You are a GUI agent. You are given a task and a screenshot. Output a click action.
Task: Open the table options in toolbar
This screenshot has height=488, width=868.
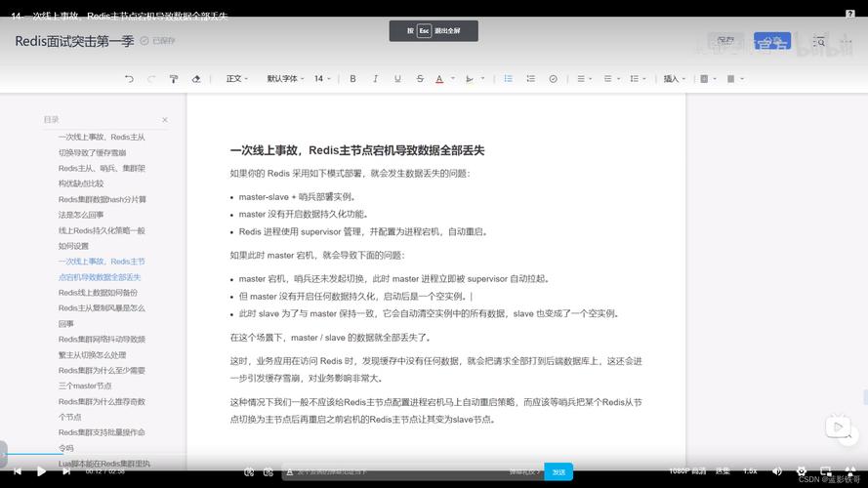click(x=708, y=78)
